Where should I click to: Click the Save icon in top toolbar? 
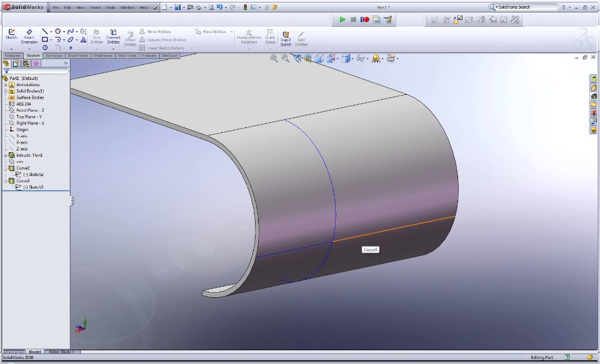[x=177, y=7]
